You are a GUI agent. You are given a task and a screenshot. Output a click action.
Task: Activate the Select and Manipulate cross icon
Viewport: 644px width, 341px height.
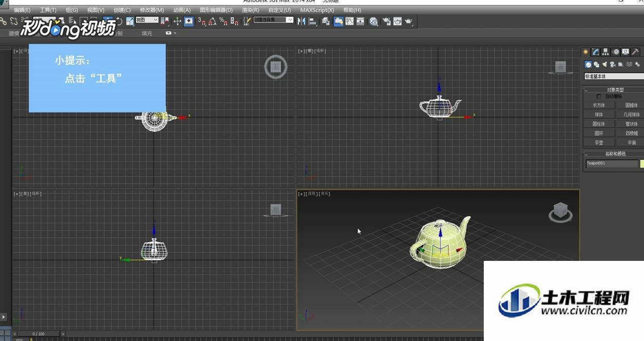tap(177, 22)
